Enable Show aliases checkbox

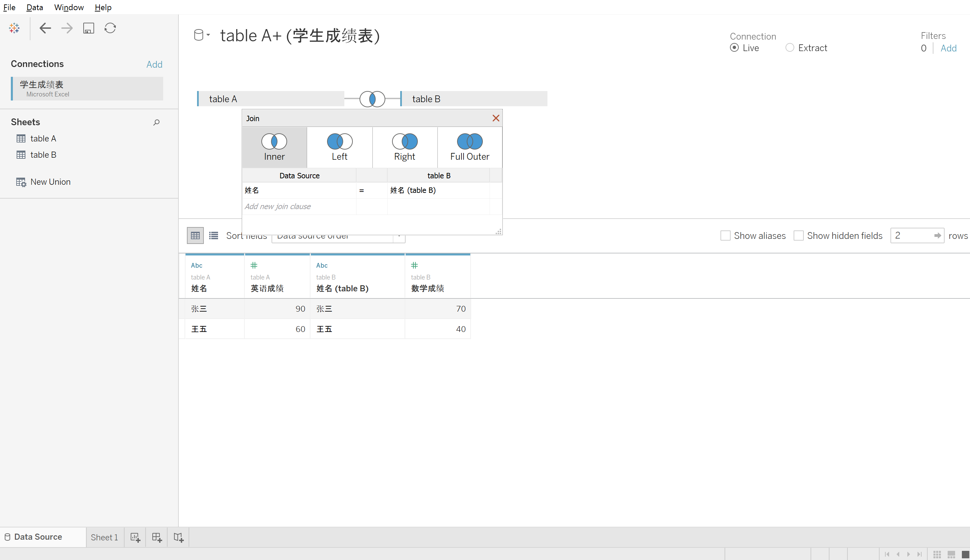725,236
